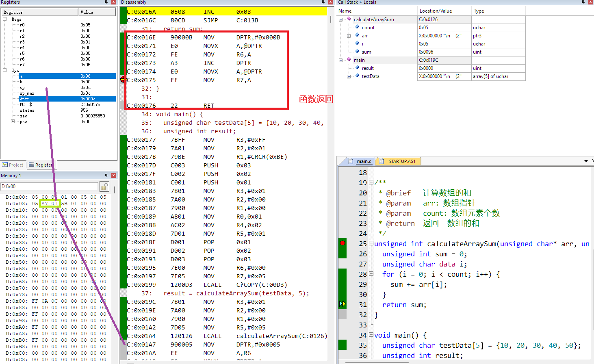The image size is (594, 364).
Task: Collapse the Regs tree node
Action: click(x=5, y=19)
